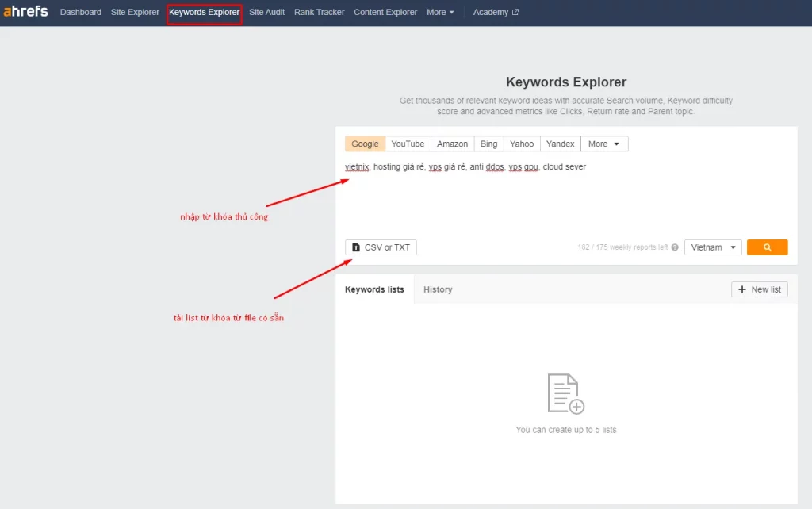Expand the More menu in top navigation
This screenshot has width=812, height=509.
[x=440, y=12]
